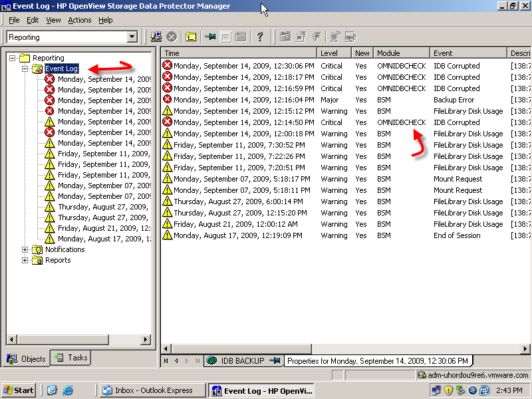
Task: Click the tree panel scroll-right arrow
Action: coord(146,339)
